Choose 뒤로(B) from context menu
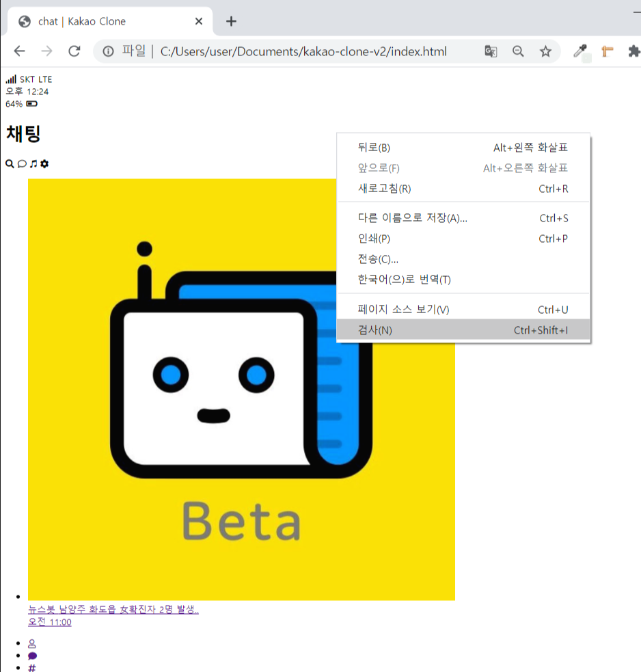Screen dimensions: 641x672 pyautogui.click(x=463, y=148)
